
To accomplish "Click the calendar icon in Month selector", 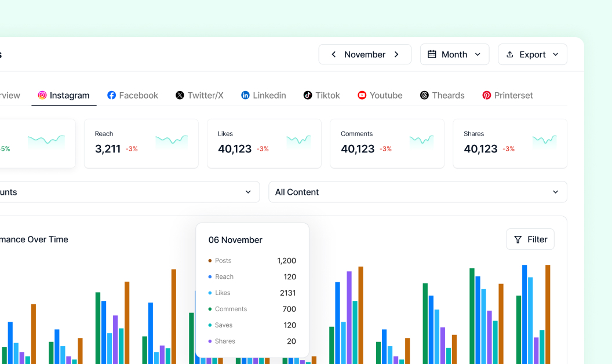I will pos(432,54).
